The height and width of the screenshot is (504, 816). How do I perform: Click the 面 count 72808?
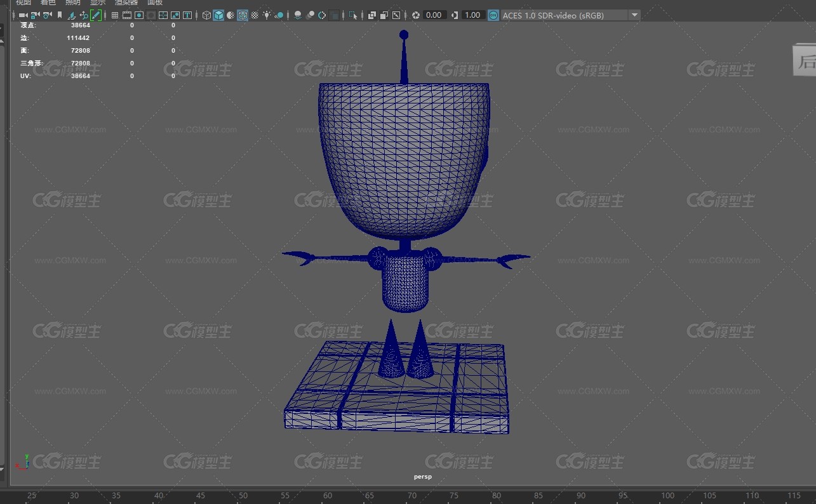tap(81, 51)
